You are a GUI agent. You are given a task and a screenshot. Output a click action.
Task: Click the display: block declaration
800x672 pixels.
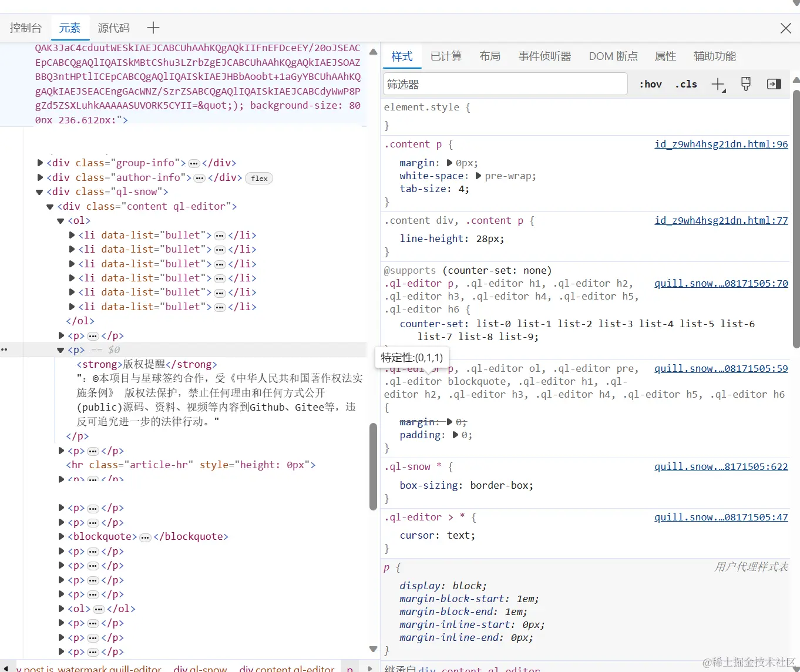pos(443,586)
